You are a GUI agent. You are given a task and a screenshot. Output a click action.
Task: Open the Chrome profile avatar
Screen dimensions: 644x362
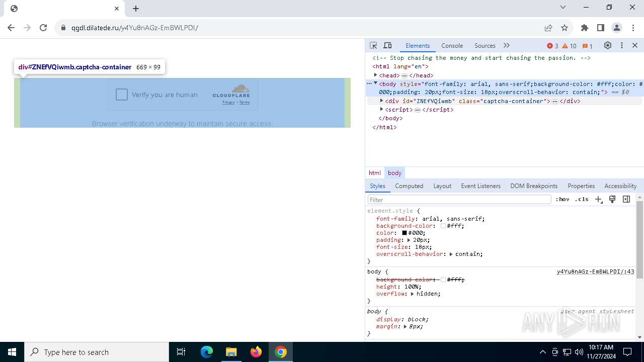coord(617,28)
